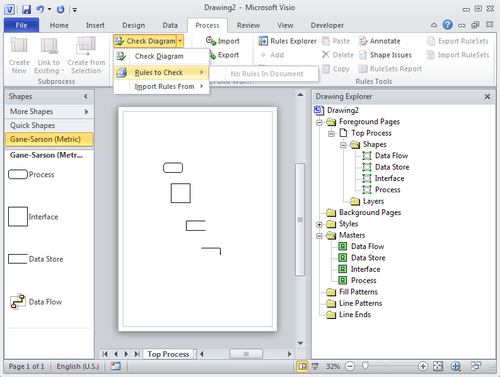500x377 pixels.
Task: Click the Switch windows icon in status bar
Action: [x=476, y=366]
